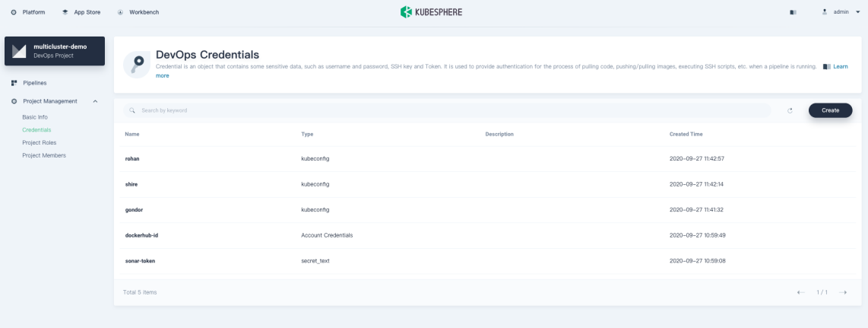Click the 2020-09-27 10:59:49 timestamp

698,235
